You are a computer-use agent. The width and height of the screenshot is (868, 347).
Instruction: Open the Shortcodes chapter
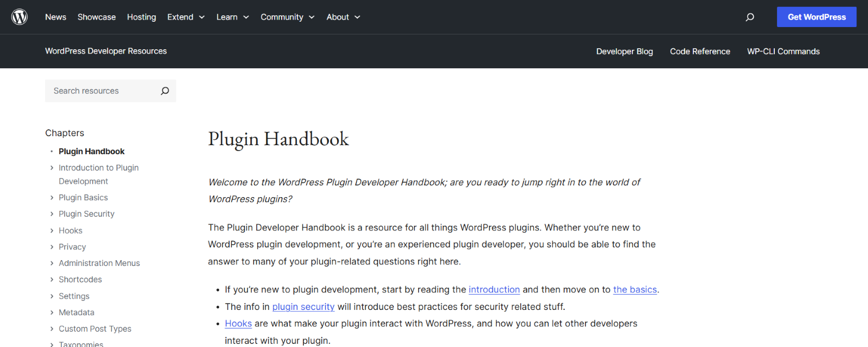click(80, 280)
